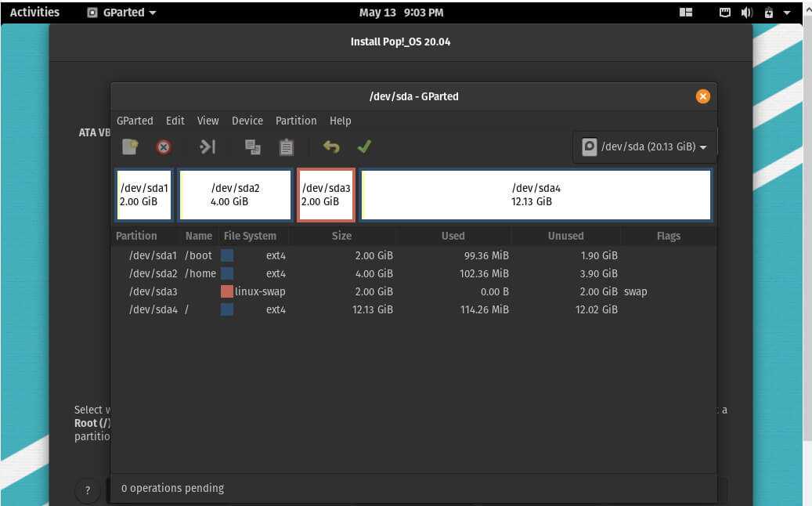Click the 12.13 GiB size cell
The height and width of the screenshot is (506, 812).
coord(373,309)
